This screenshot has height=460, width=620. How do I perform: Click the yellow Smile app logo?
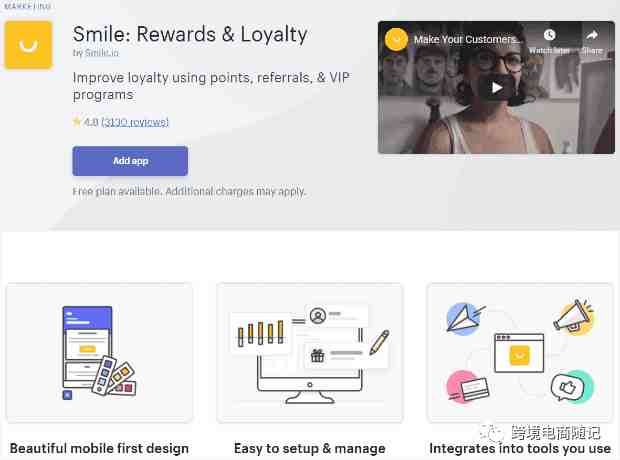[x=28, y=45]
